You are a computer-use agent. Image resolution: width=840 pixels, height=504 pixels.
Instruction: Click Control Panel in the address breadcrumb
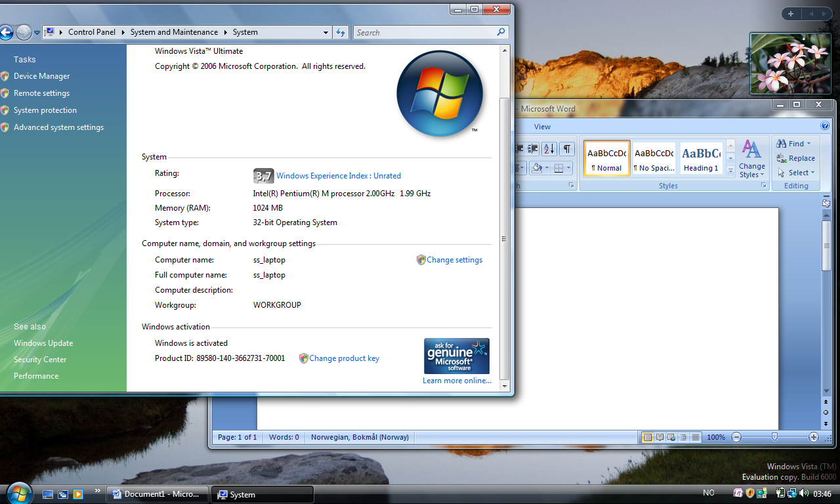(x=92, y=32)
